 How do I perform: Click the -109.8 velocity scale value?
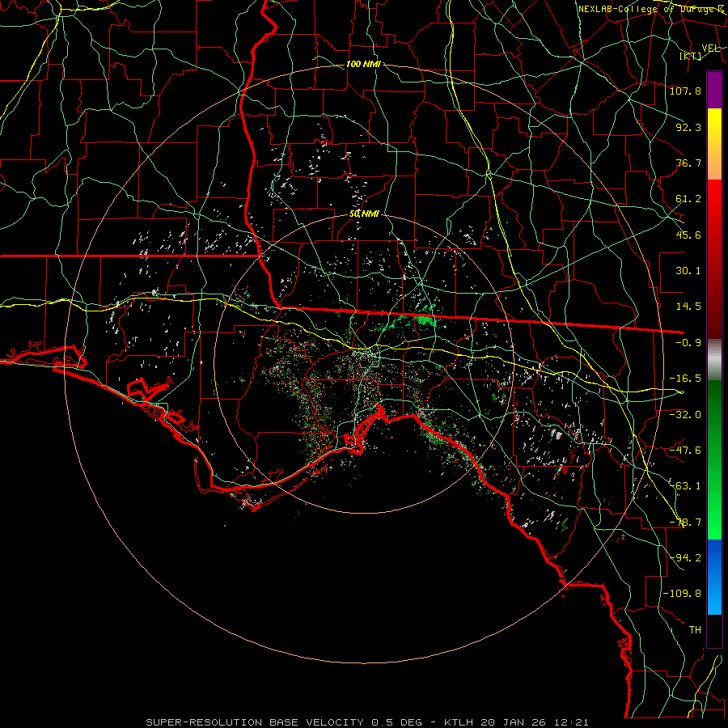click(x=682, y=594)
